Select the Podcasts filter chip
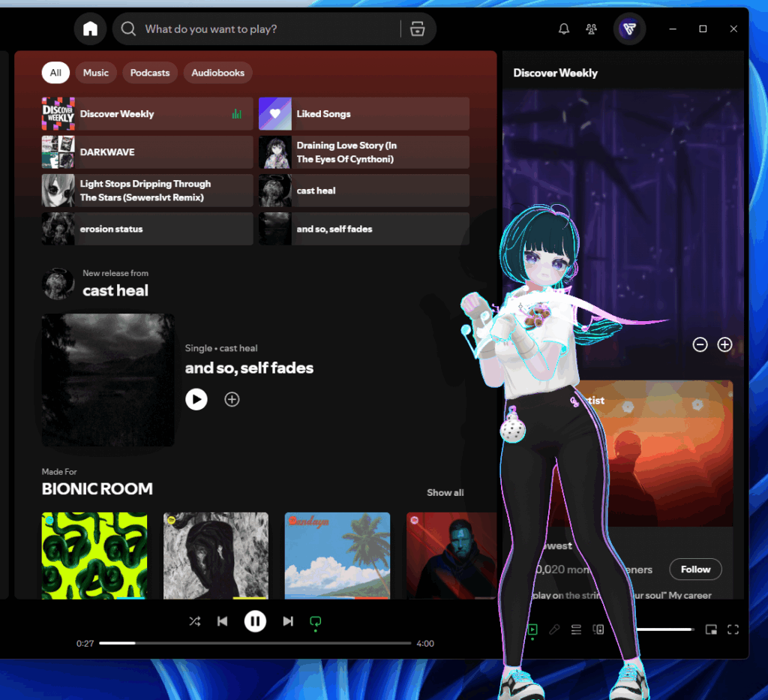This screenshot has width=768, height=700. click(x=150, y=73)
